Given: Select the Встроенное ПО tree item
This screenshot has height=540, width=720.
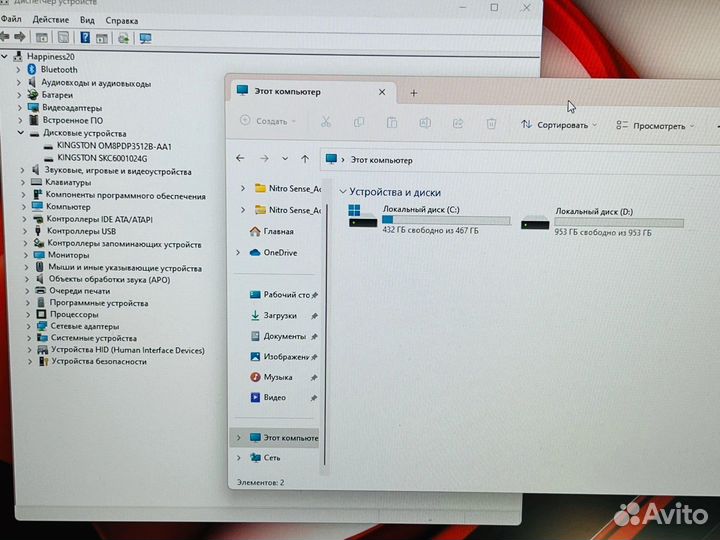Looking at the screenshot, I should click(x=73, y=120).
